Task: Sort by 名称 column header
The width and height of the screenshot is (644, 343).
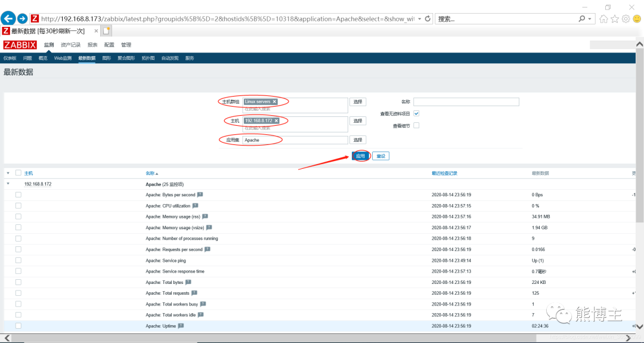Action: 151,174
